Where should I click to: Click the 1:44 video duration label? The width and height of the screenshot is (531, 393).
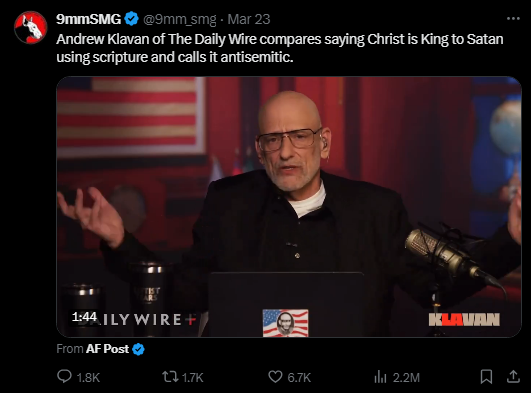point(84,317)
